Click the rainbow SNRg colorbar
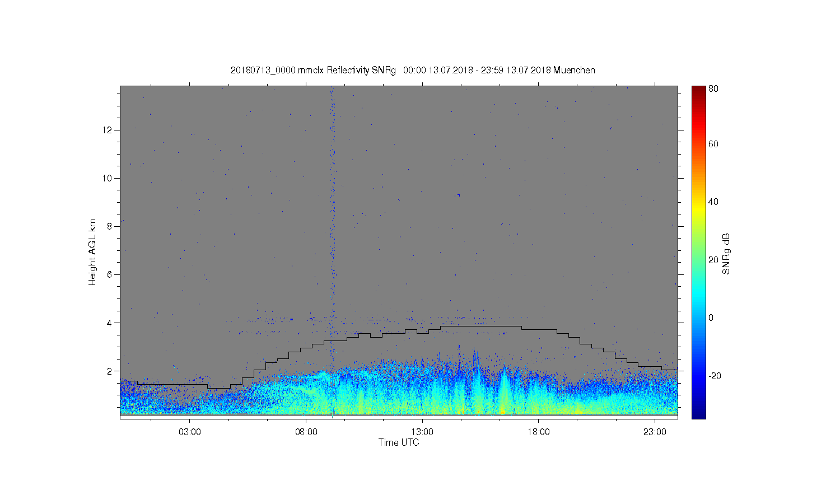 tap(698, 252)
